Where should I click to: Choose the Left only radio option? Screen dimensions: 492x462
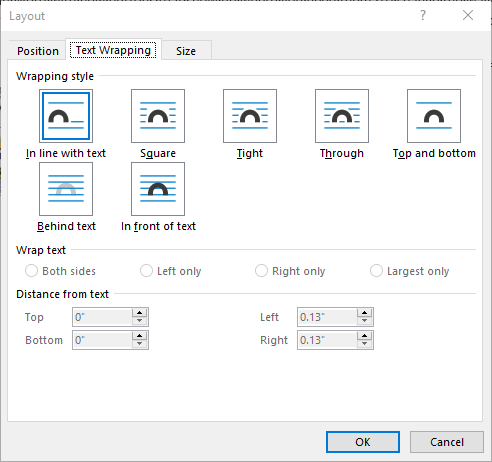coord(146,271)
